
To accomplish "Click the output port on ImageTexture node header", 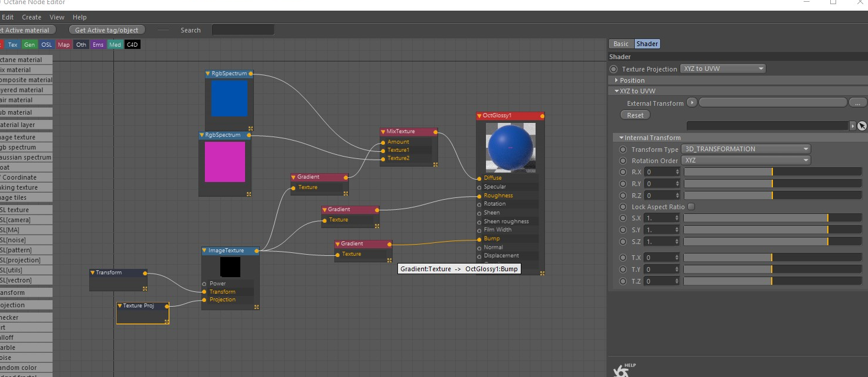I will (x=257, y=251).
